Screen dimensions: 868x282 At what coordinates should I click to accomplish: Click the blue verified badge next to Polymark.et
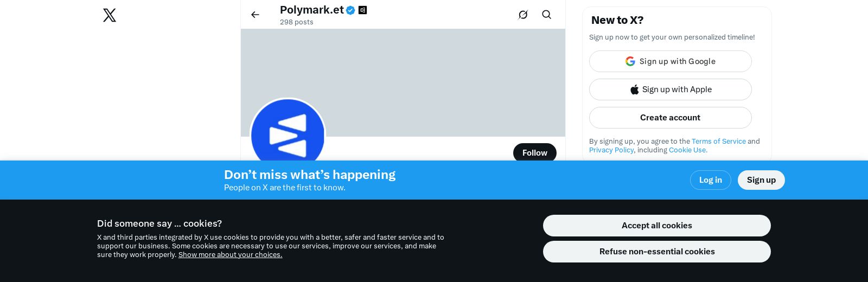(x=350, y=10)
